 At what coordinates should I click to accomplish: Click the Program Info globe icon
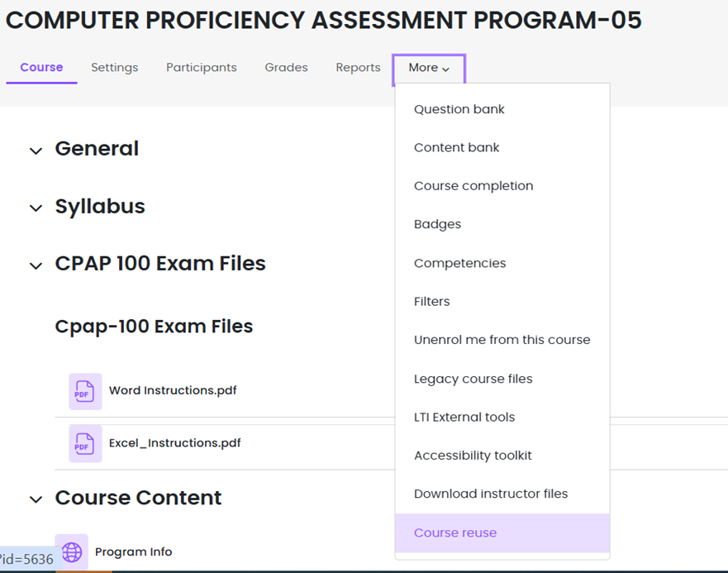(72, 552)
